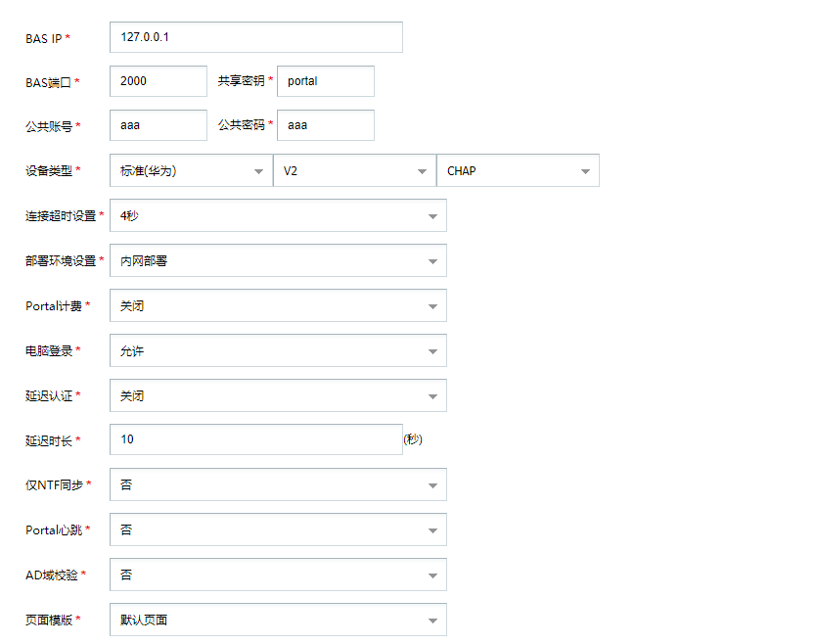817x644 pixels.
Task: Click the 延迟认证 label
Action: coord(49,396)
